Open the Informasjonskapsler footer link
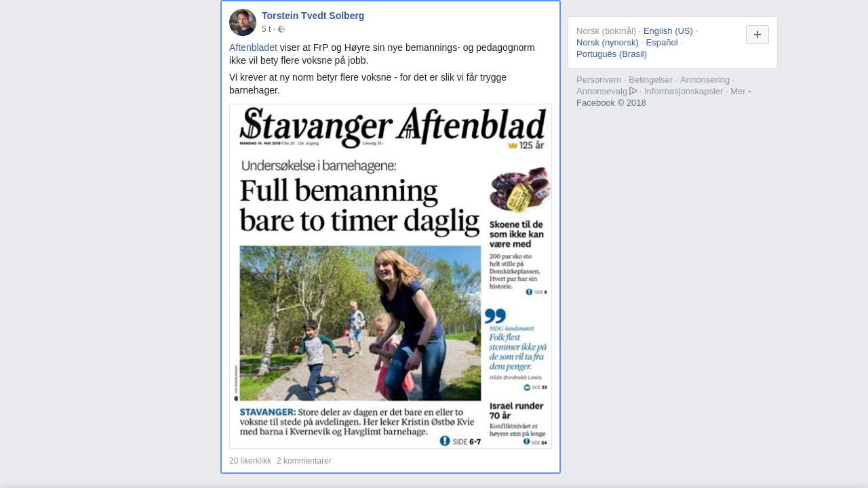 click(684, 91)
